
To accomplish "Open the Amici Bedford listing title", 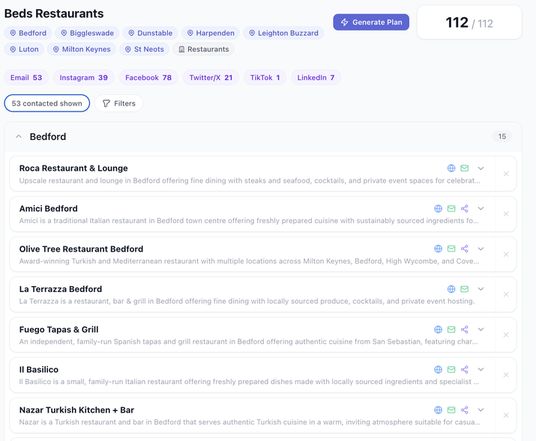I will (x=48, y=209).
